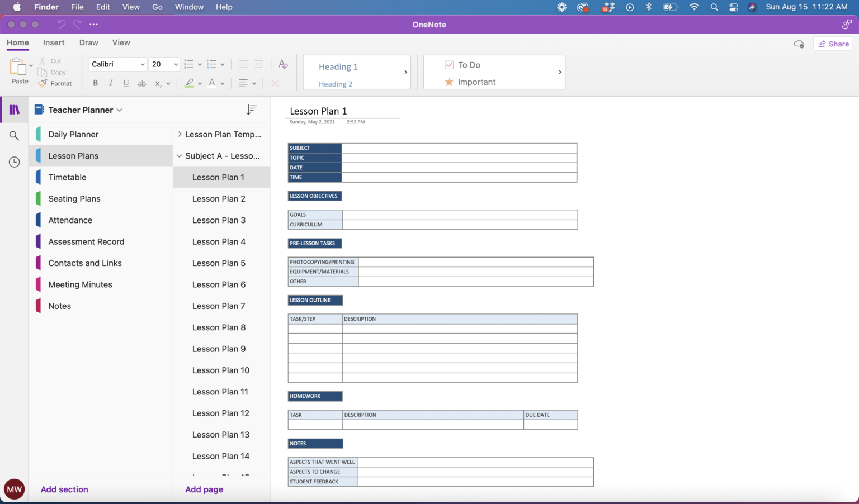
Task: Open the highlight color dropdown arrow
Action: (x=200, y=83)
